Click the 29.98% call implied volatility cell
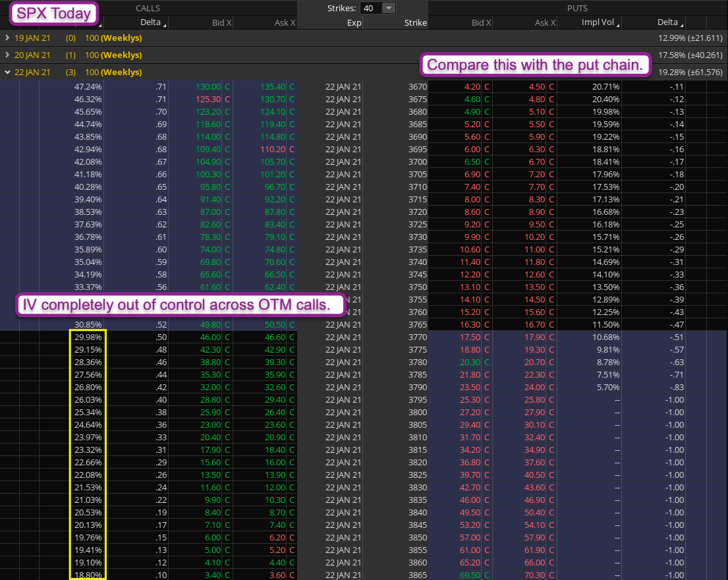The width and height of the screenshot is (728, 580). (87, 336)
